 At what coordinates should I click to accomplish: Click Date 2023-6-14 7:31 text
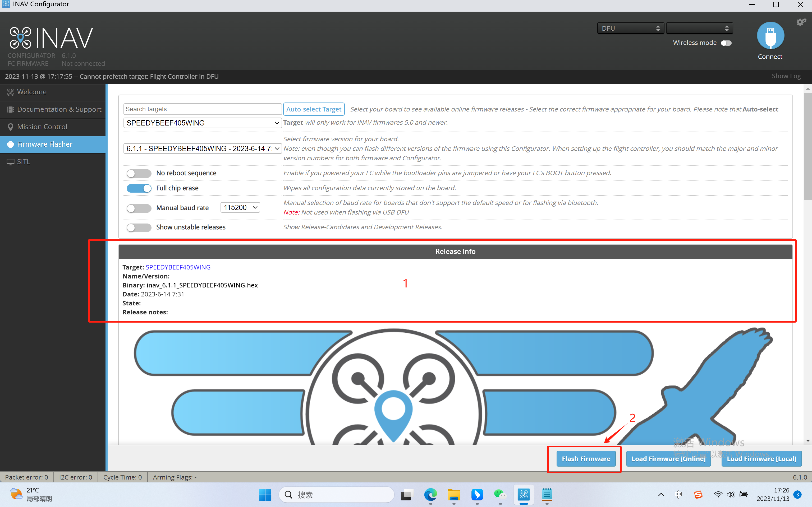pos(153,294)
